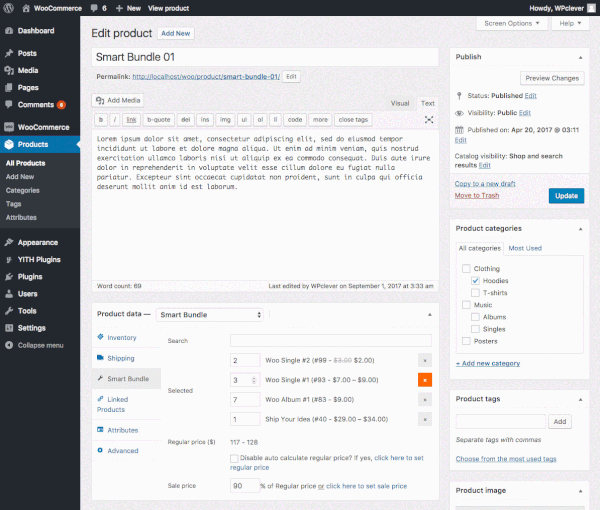Focus the bundle Search input field
The height and width of the screenshot is (510, 600).
(331, 341)
